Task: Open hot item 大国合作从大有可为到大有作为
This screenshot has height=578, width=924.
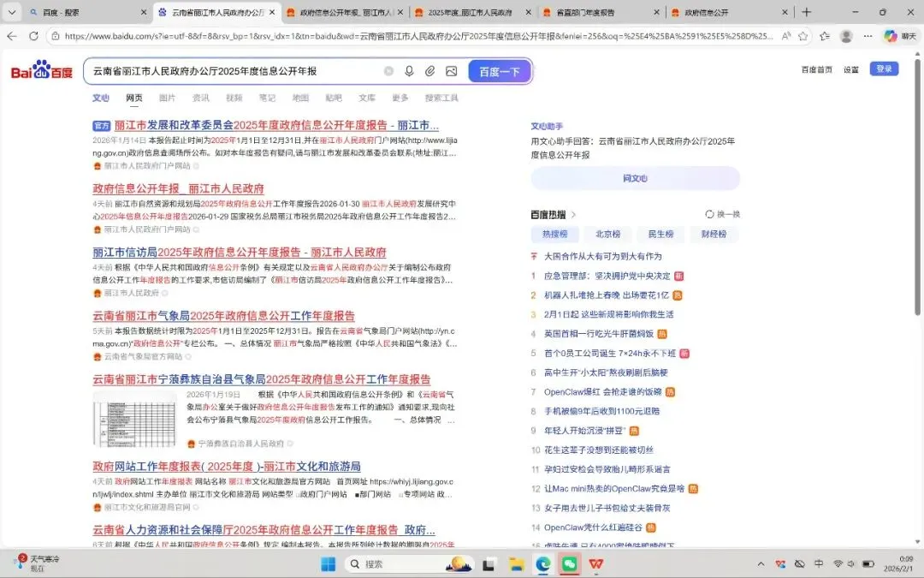Action: tap(603, 257)
